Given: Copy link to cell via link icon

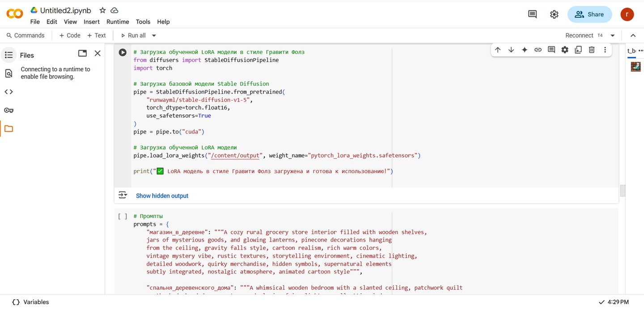Looking at the screenshot, I should click(x=538, y=50).
